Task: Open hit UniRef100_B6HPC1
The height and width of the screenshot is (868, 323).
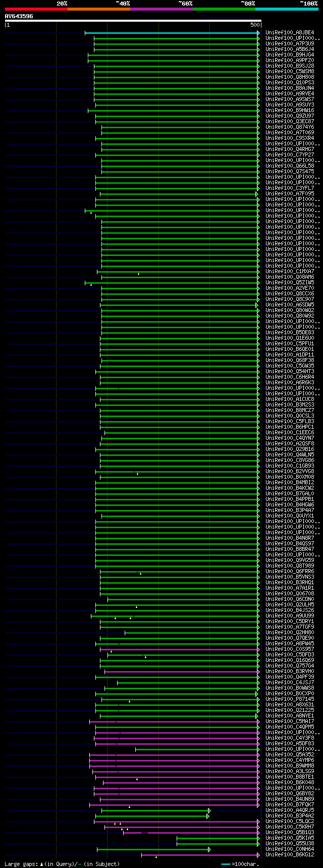Action: [290, 427]
